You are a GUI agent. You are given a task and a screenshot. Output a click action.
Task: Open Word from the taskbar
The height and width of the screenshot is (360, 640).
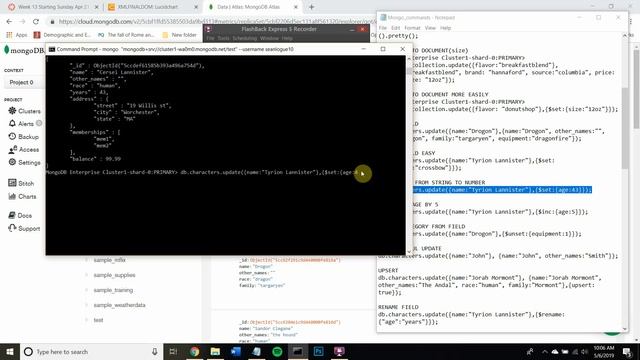[x=236, y=351]
